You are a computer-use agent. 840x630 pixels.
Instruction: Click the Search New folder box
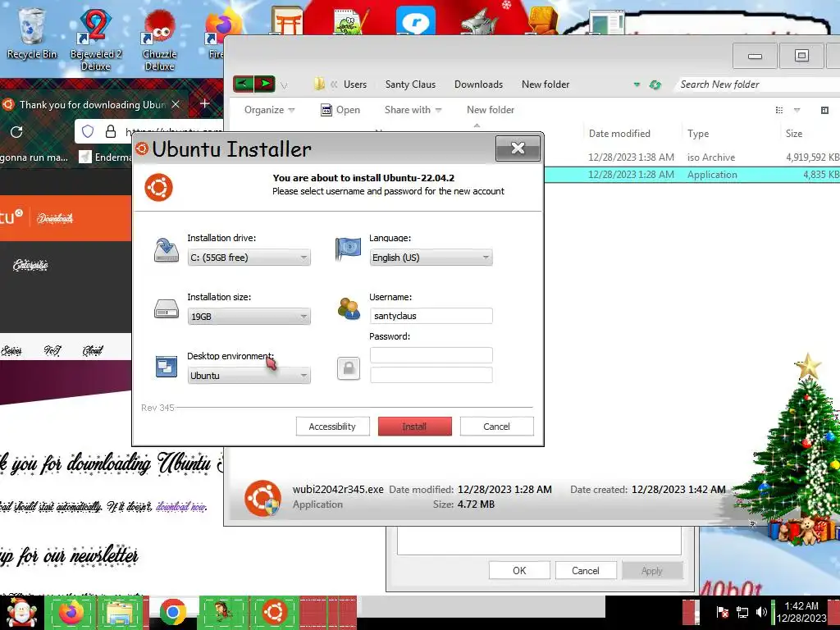(757, 84)
